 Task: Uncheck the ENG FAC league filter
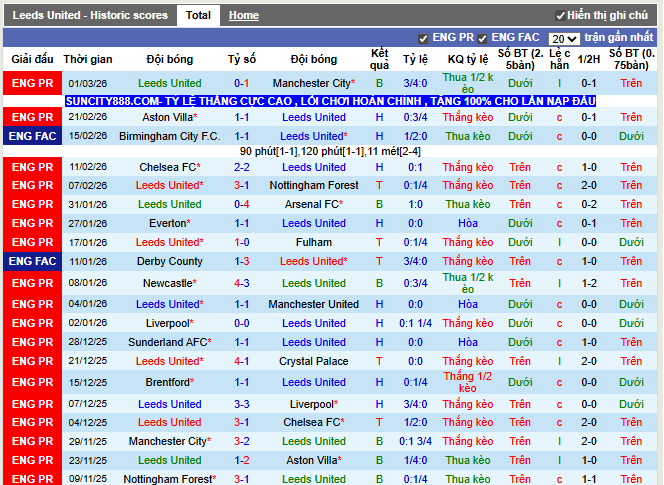click(482, 39)
